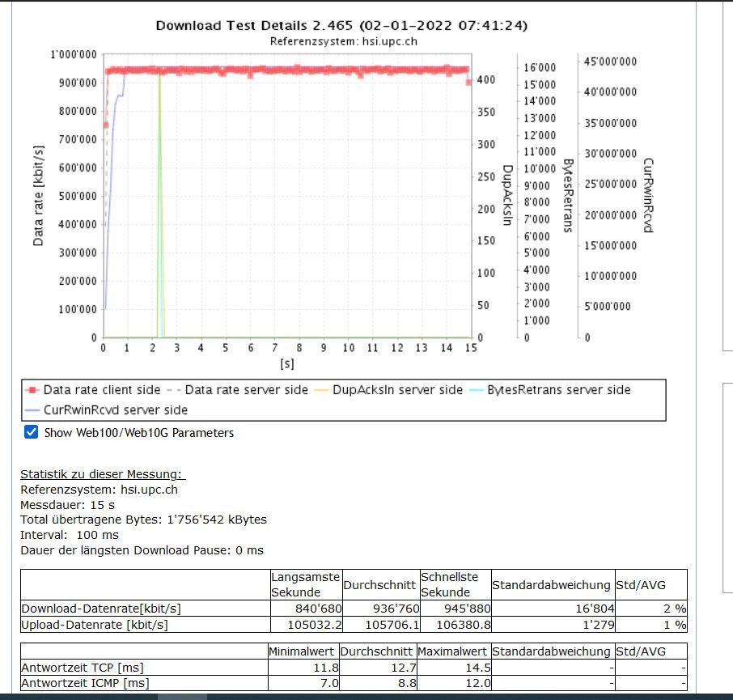The width and height of the screenshot is (733, 700).
Task: Click red Data rate client side legend marker
Action: click(x=32, y=390)
